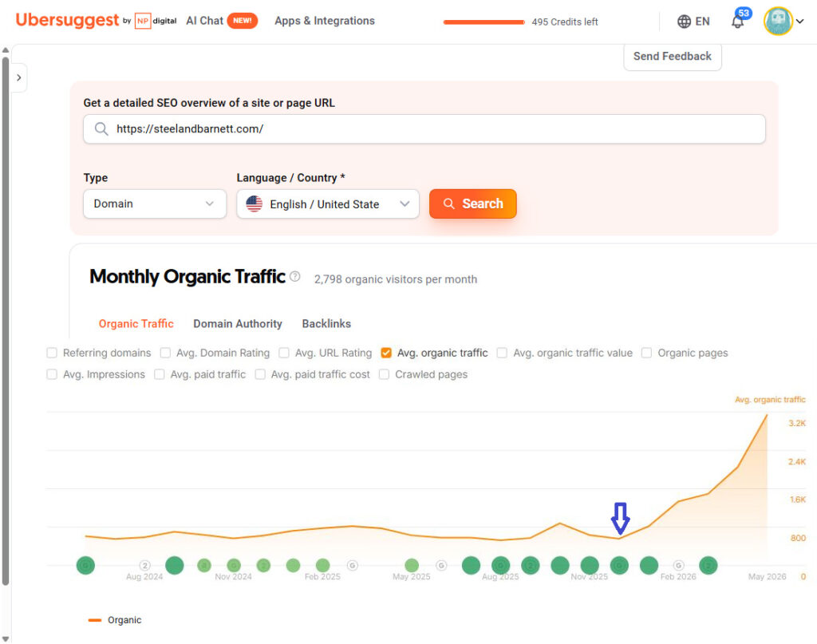Open the Ubersuggest home logo
817x644 pixels.
click(67, 20)
